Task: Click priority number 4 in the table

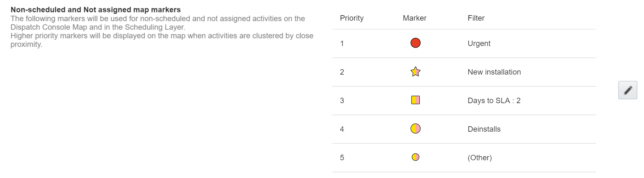Action: (x=342, y=129)
